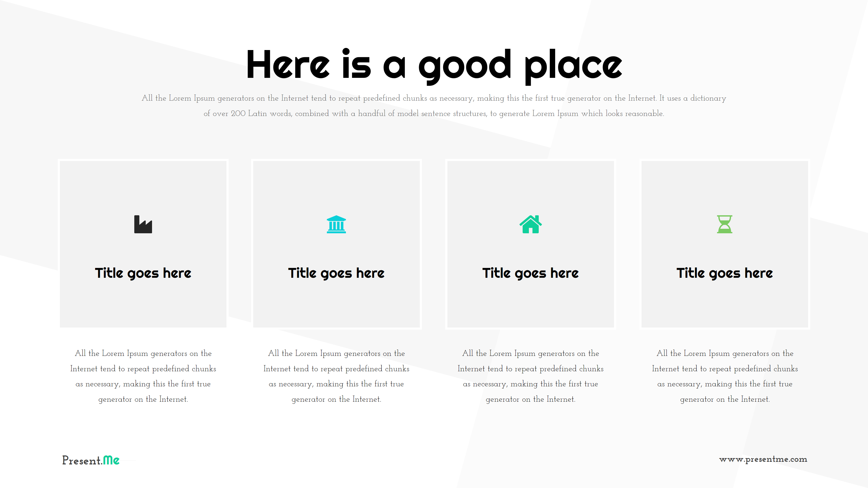The height and width of the screenshot is (488, 868).
Task: Click the home icon
Action: pos(530,224)
